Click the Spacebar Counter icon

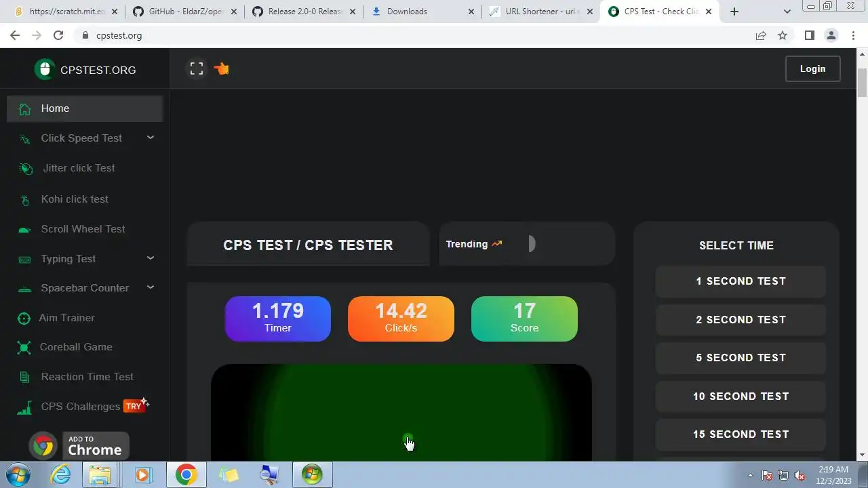(x=24, y=289)
